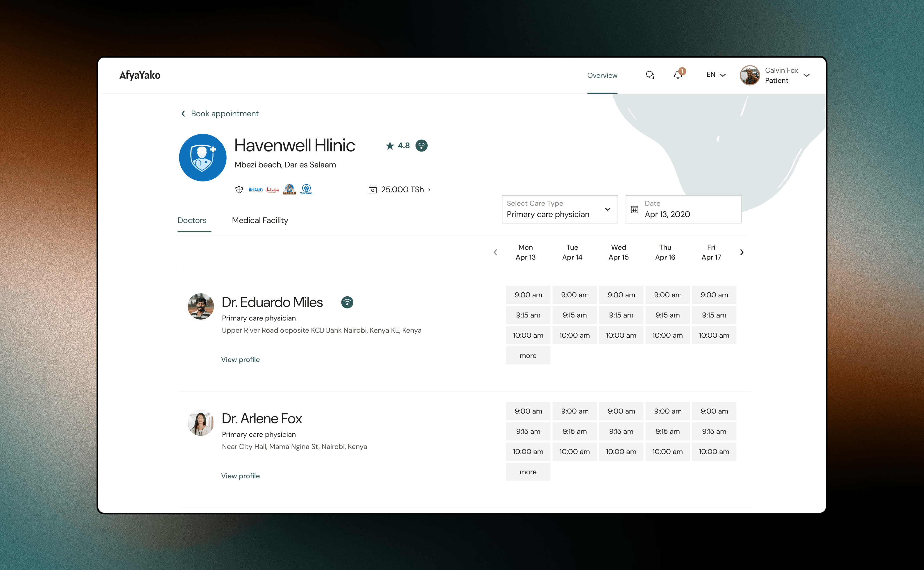Click the back arrow beside Book appointment
This screenshot has width=924, height=570.
183,113
